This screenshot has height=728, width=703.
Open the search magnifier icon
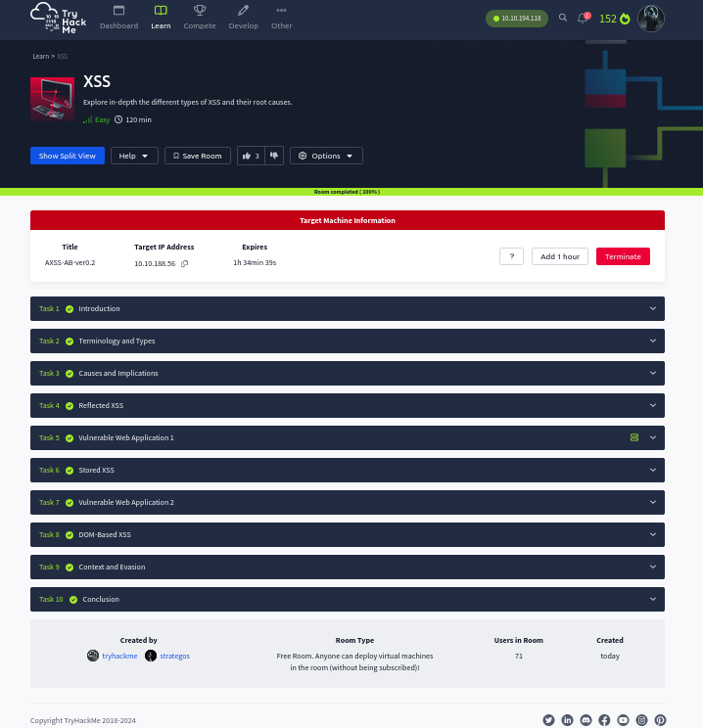(x=563, y=18)
